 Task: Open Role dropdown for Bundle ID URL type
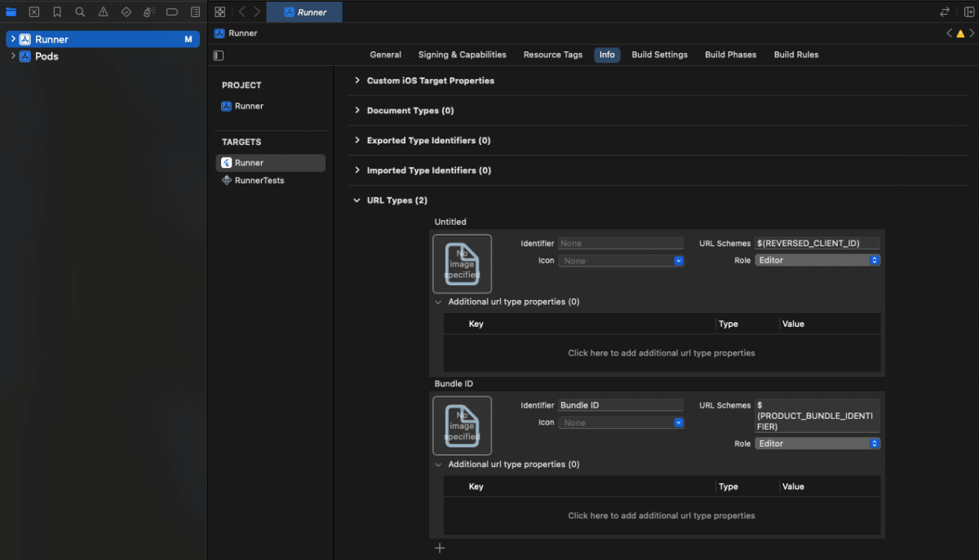[817, 443]
